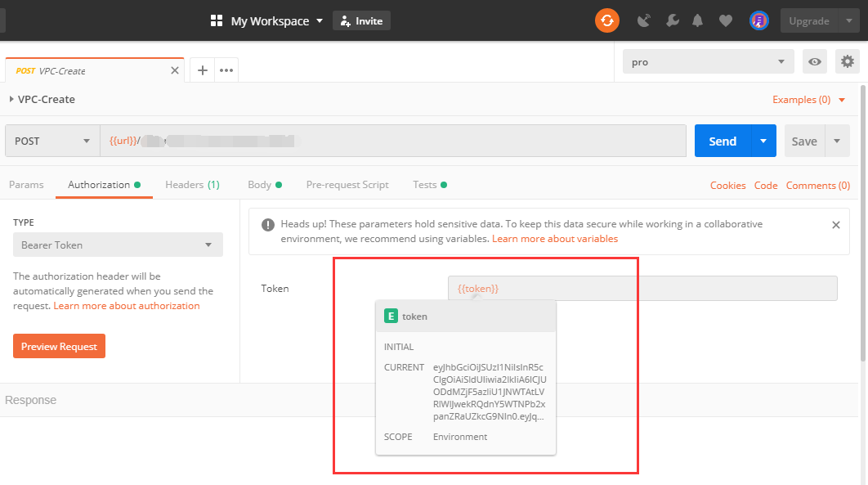Viewport: 868px width, 485px height.
Task: Click the vertical scrollbar on the right
Action: click(863, 222)
